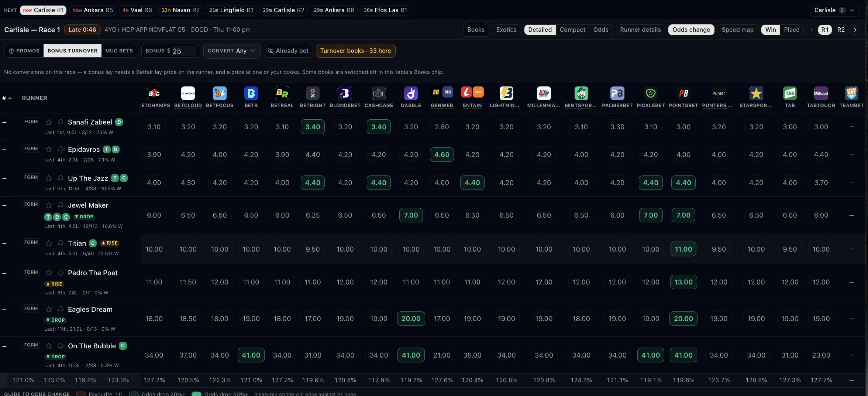868x396 pixels.
Task: Star Sanafi Zabeel as favourite
Action: (49, 122)
